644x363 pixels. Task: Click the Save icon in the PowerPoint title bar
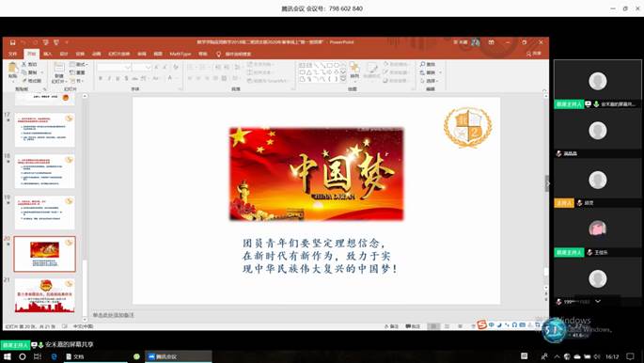13,42
